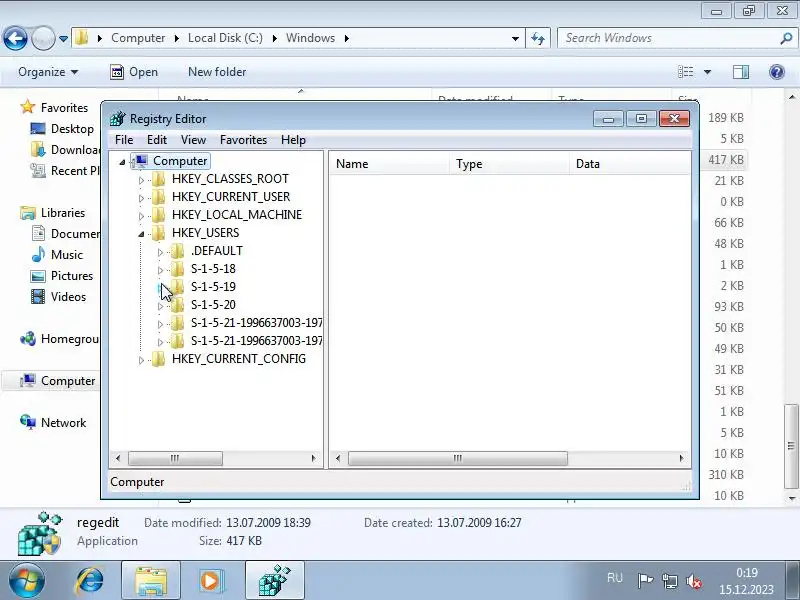Open the Organize dropdown in Explorer
Image resolution: width=800 pixels, height=600 pixels.
tap(48, 72)
